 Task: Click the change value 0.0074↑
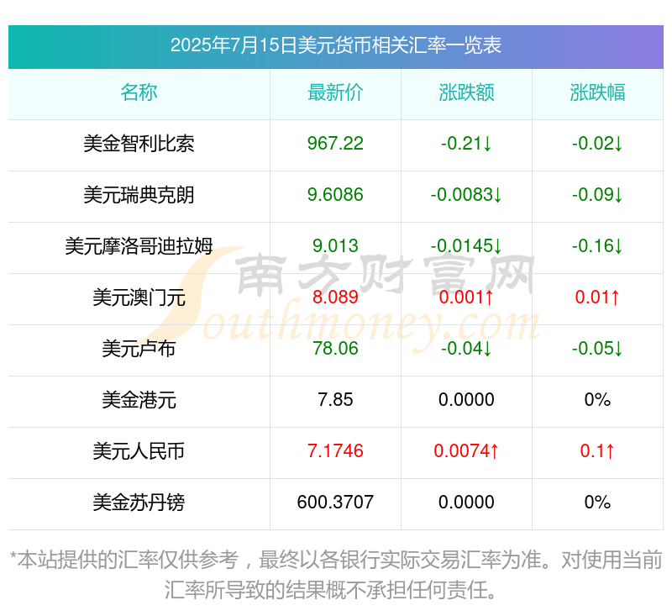466,451
